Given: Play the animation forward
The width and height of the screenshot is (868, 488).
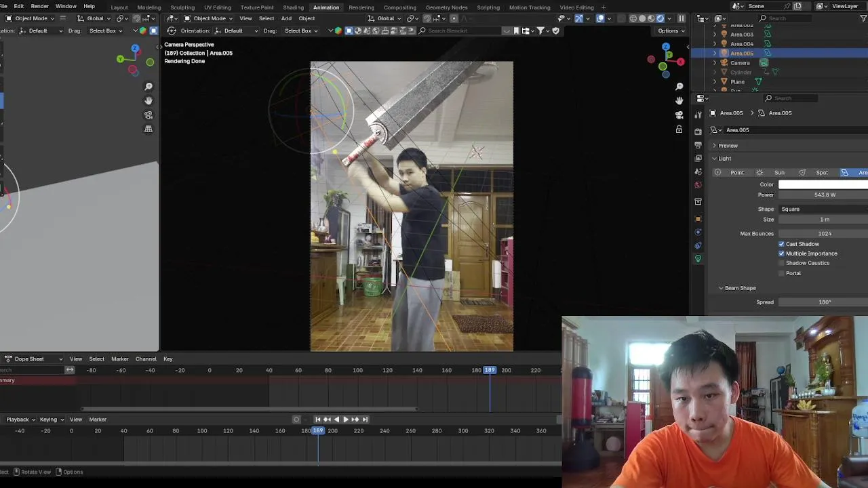Looking at the screenshot, I should 346,420.
